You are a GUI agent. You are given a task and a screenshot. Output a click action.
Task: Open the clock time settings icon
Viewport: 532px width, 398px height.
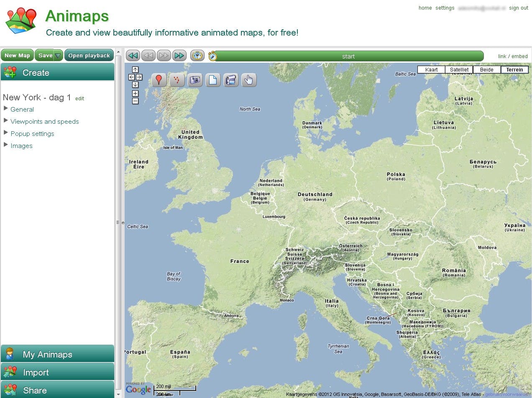click(197, 56)
